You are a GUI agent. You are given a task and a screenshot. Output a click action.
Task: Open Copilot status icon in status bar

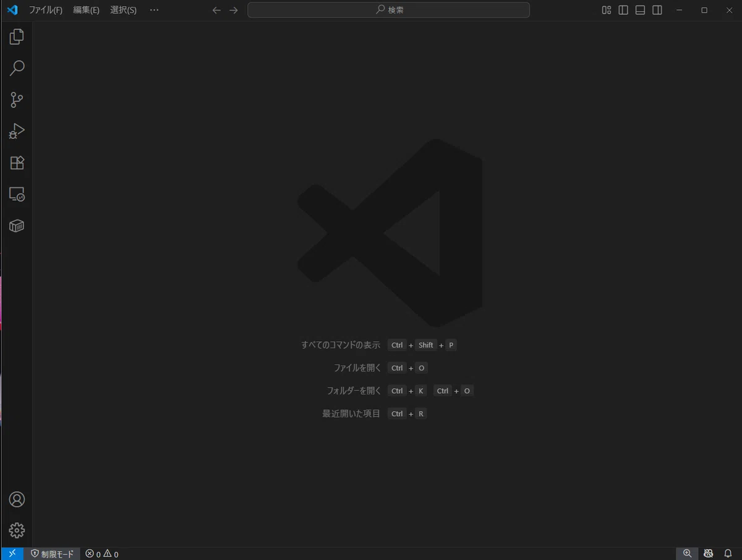coord(709,553)
